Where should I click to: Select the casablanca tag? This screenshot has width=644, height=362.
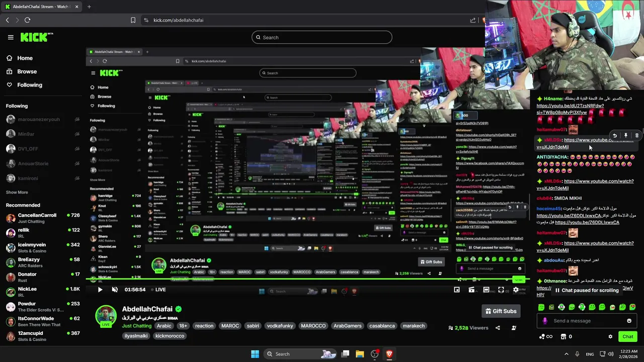(382, 326)
